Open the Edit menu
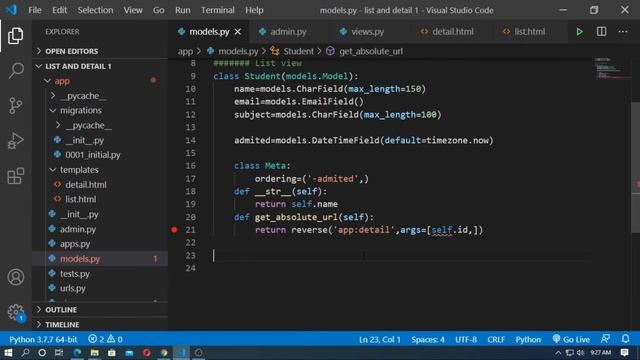 tap(60, 10)
